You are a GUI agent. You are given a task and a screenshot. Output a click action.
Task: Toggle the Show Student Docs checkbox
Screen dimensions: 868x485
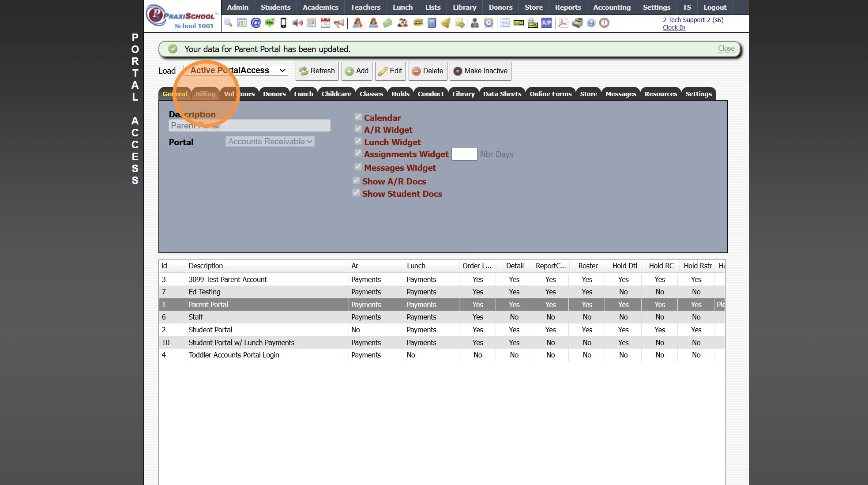pyautogui.click(x=356, y=193)
